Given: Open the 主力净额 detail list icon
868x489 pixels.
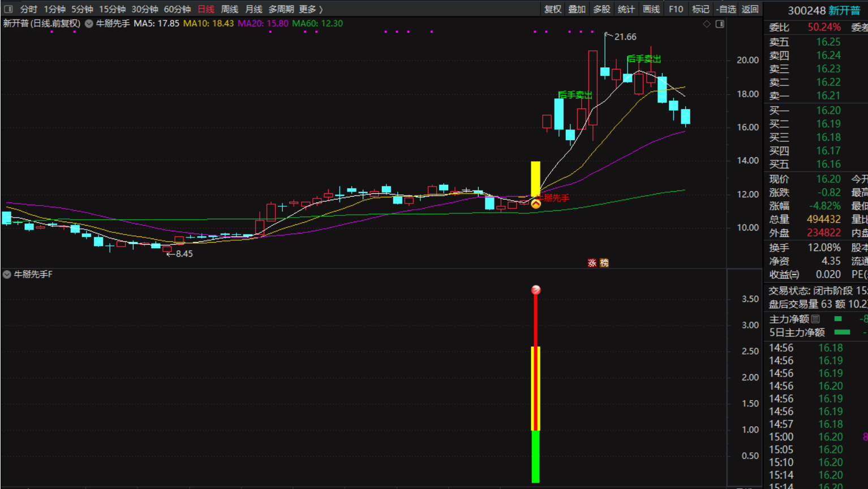Looking at the screenshot, I should 815,319.
